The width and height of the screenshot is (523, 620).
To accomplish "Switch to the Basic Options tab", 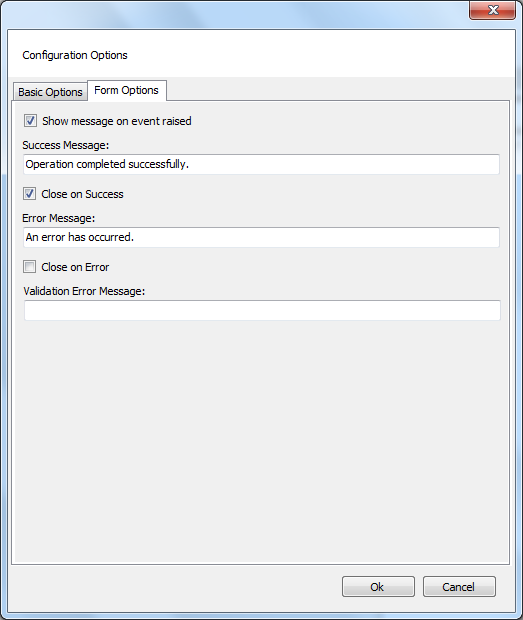I will pos(50,92).
